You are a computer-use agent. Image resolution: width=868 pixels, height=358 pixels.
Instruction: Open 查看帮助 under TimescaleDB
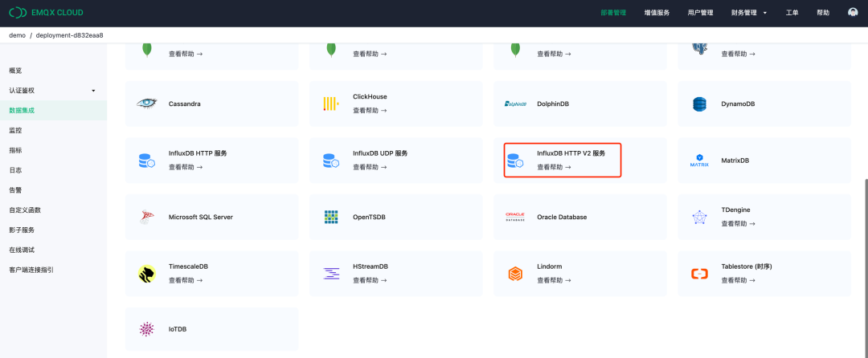point(186,280)
